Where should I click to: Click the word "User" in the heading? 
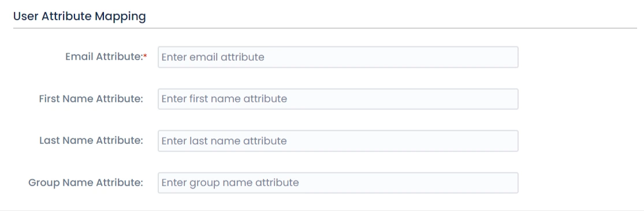click(24, 16)
